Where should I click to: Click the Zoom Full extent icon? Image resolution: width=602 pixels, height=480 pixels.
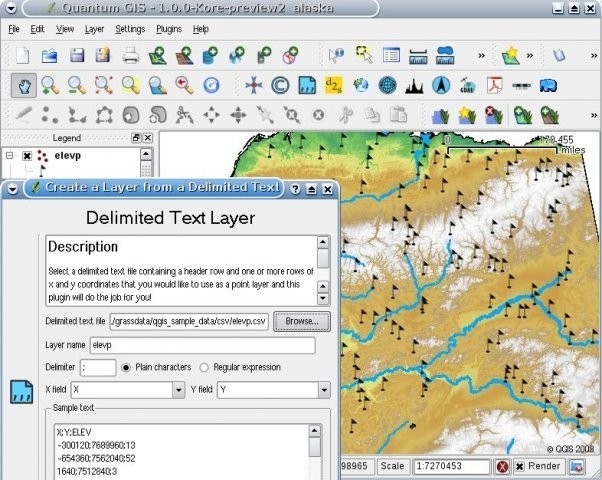coord(104,85)
